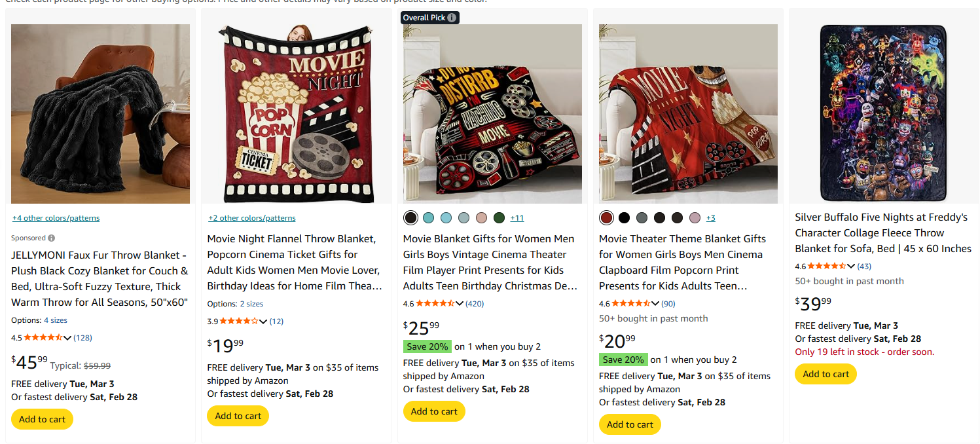Expand the 4.5 rating breakdown on JELLYMONI blanket
The height and width of the screenshot is (444, 980).
(68, 337)
